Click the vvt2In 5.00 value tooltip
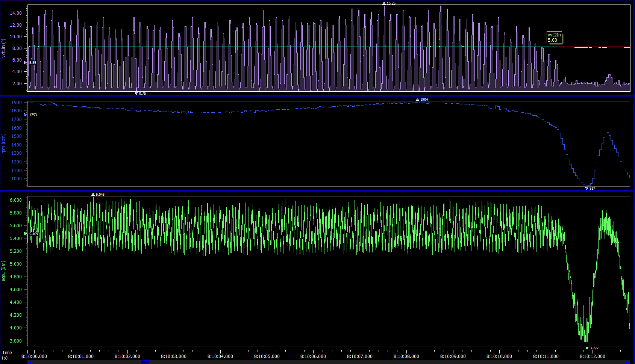 (554, 38)
